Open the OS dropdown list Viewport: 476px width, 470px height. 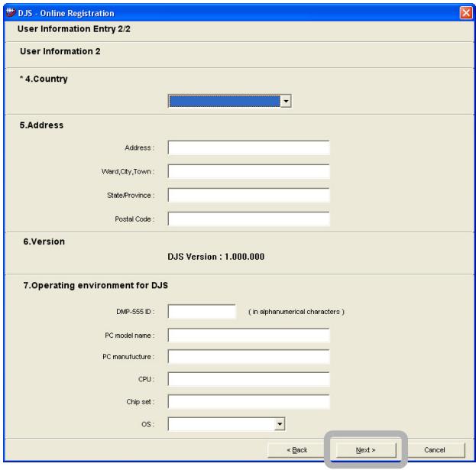click(280, 424)
